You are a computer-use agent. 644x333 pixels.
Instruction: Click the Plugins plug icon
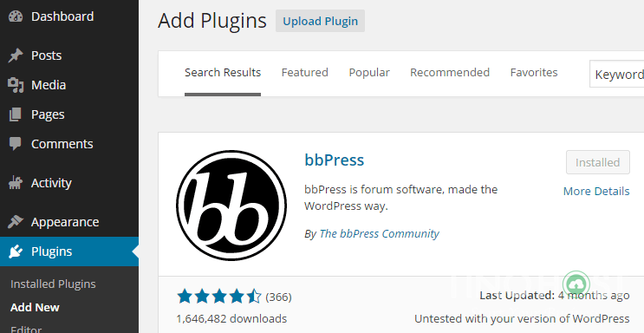(x=16, y=251)
